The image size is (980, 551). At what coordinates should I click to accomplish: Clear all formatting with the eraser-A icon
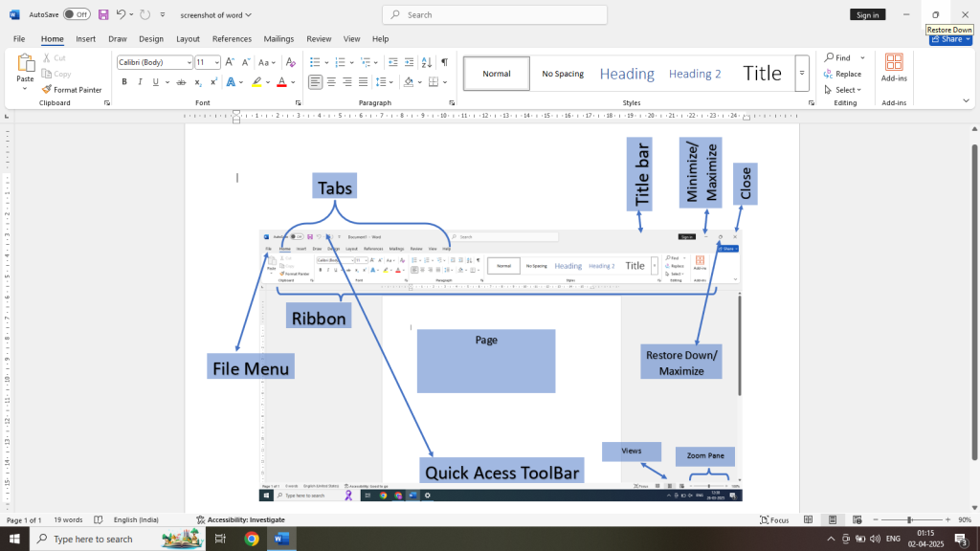click(x=291, y=61)
